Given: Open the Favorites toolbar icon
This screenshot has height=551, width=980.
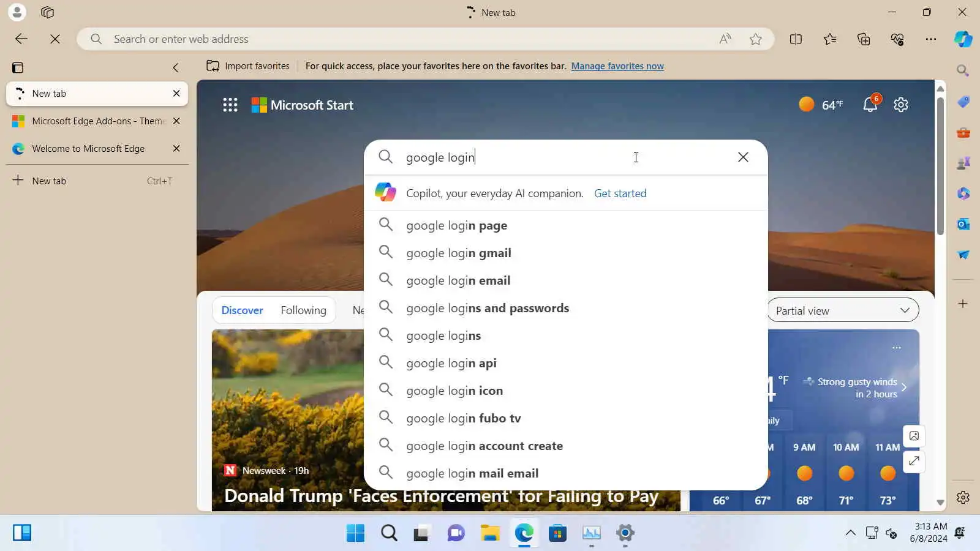Looking at the screenshot, I should pos(830,39).
